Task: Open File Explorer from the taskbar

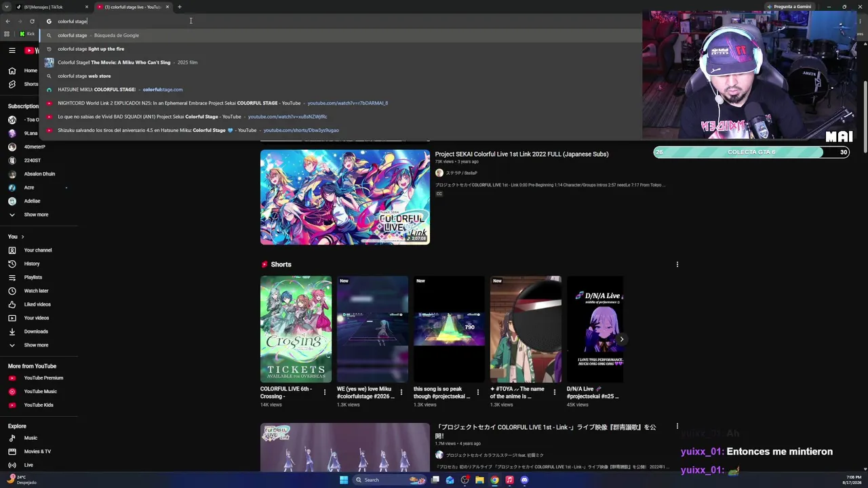Action: [x=479, y=480]
